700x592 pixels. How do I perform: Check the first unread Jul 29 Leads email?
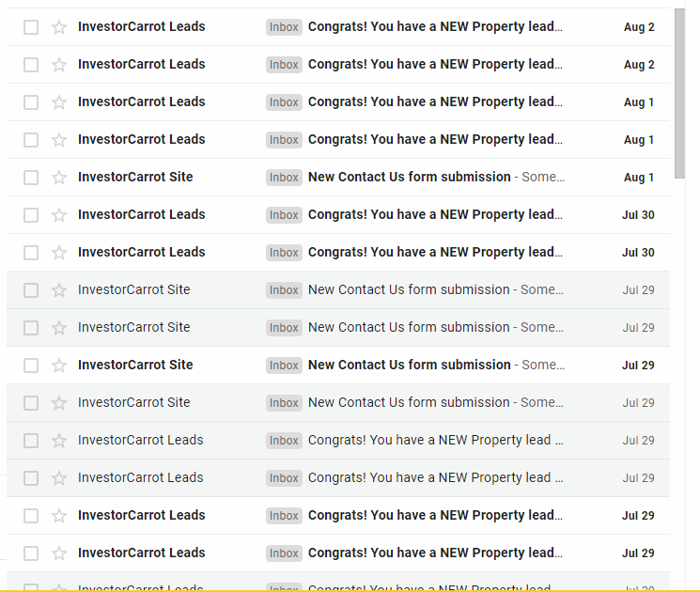(31, 516)
